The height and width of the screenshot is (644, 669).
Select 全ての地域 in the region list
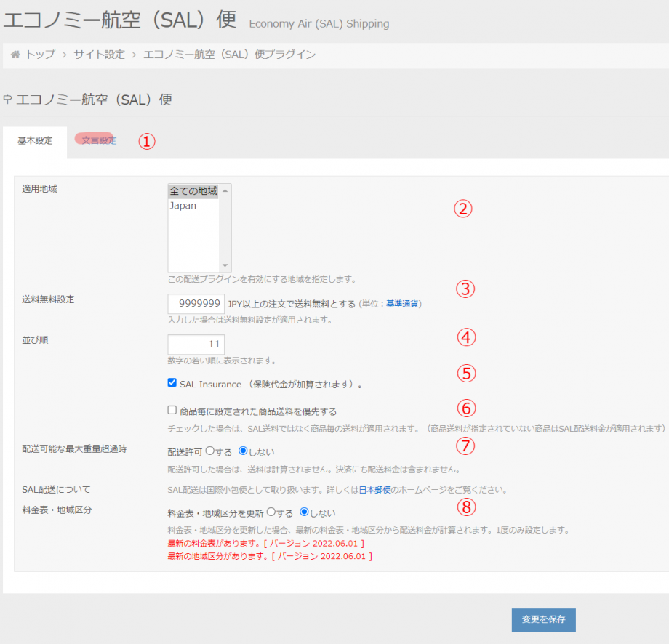pos(193,191)
